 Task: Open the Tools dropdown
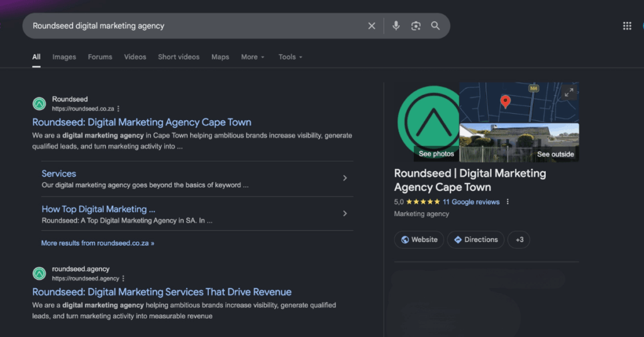[x=290, y=57]
